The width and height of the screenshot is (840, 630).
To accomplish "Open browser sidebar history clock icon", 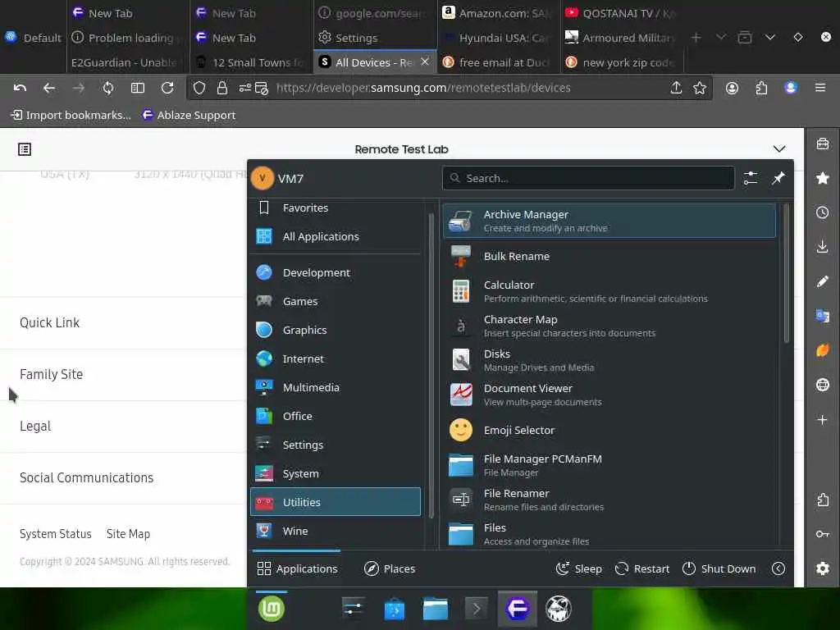I will click(822, 212).
